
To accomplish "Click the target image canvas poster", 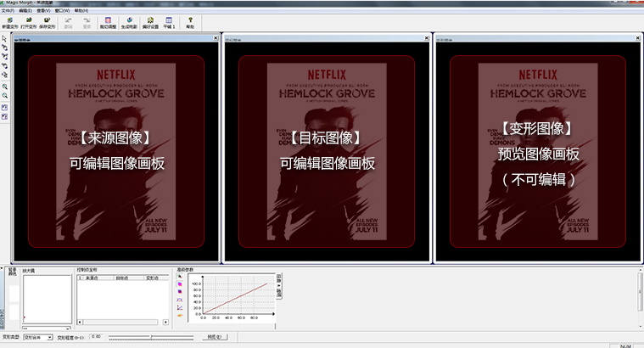I will click(327, 152).
